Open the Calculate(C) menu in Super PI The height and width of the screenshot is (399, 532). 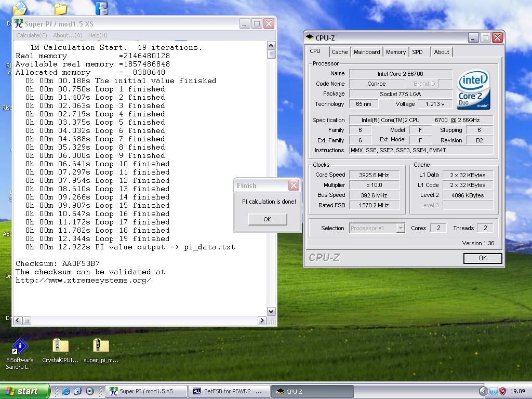pos(32,35)
